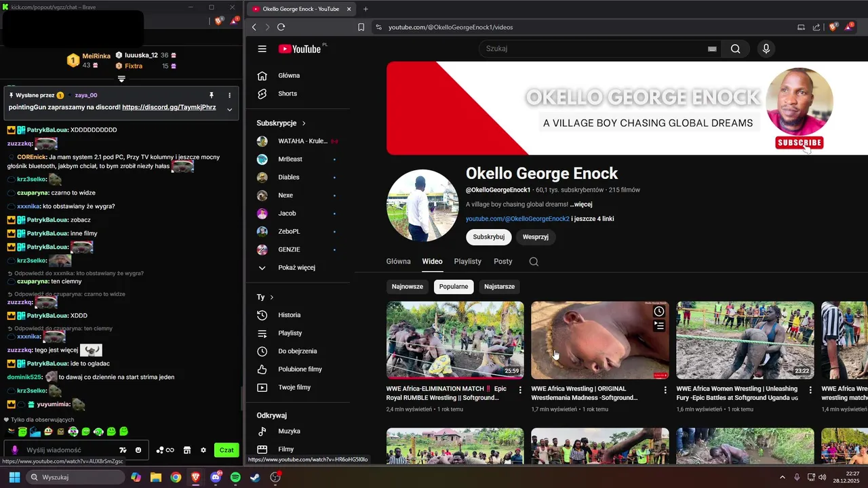Click add-to-queue icon on second video thumbnail
Image resolution: width=868 pixels, height=488 pixels.
[659, 326]
